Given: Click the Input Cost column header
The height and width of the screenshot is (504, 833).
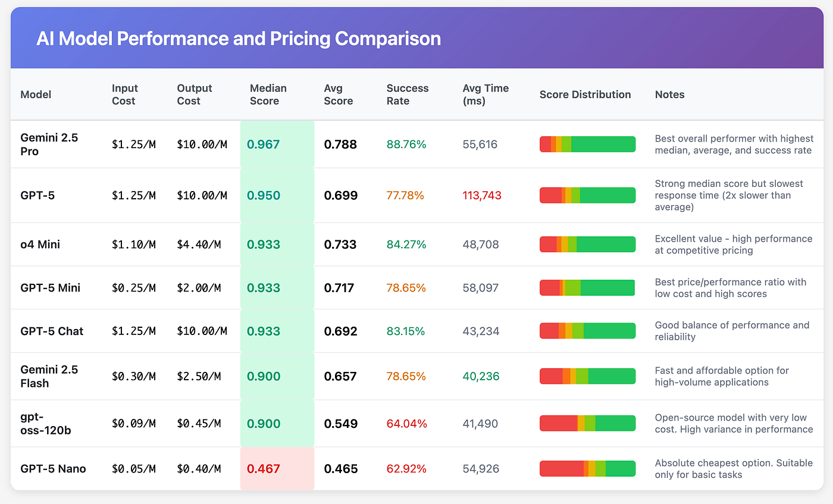Looking at the screenshot, I should pos(124,95).
